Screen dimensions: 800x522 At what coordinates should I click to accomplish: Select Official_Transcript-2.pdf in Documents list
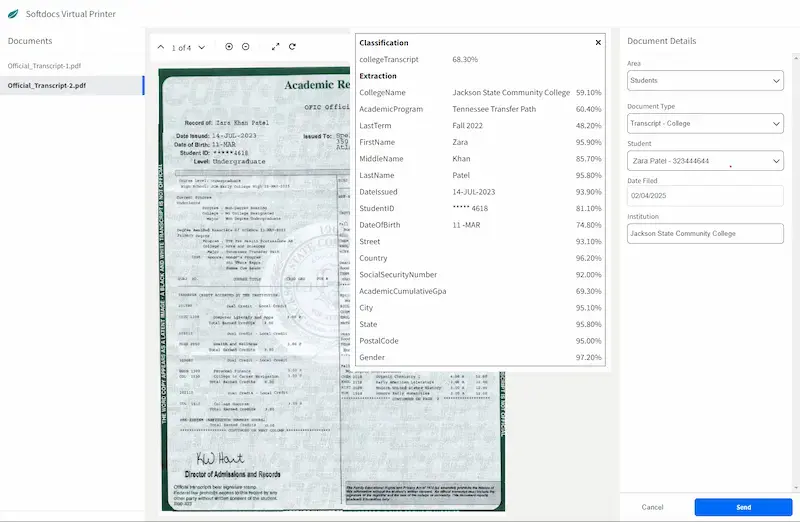[x=72, y=85]
